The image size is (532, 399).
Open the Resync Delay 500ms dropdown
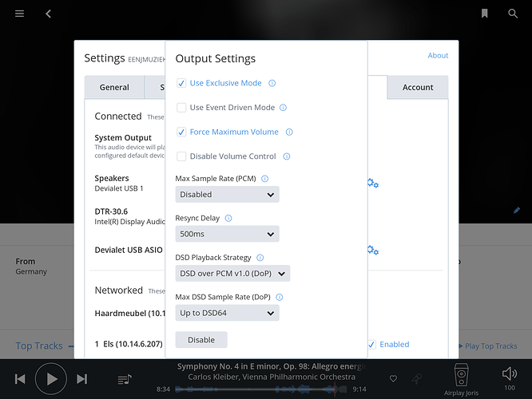227,234
